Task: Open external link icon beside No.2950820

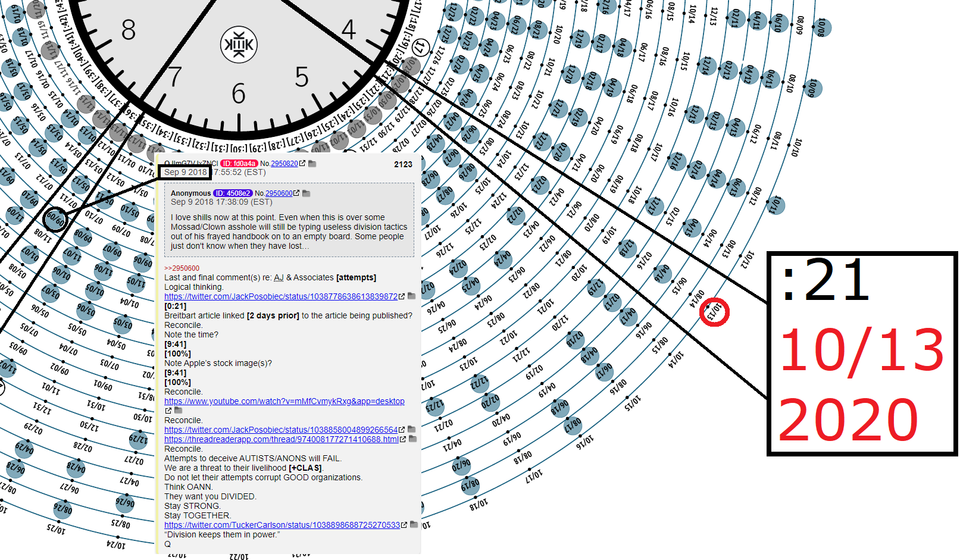Action: click(x=302, y=163)
